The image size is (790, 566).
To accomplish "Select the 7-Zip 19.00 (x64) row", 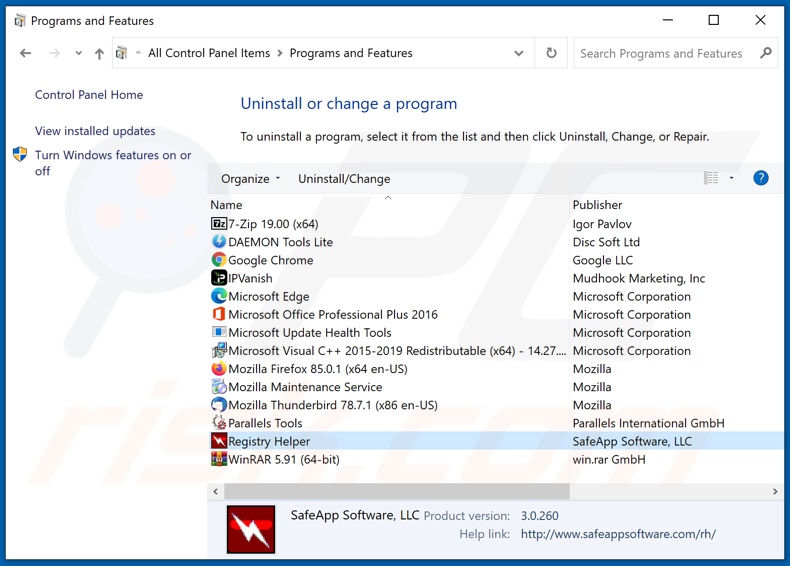I will click(x=496, y=224).
